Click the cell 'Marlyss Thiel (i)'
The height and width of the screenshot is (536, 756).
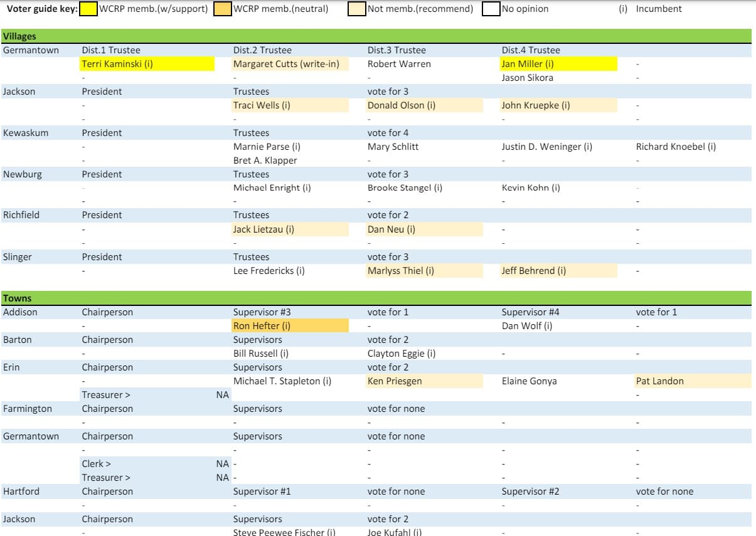tap(424, 271)
